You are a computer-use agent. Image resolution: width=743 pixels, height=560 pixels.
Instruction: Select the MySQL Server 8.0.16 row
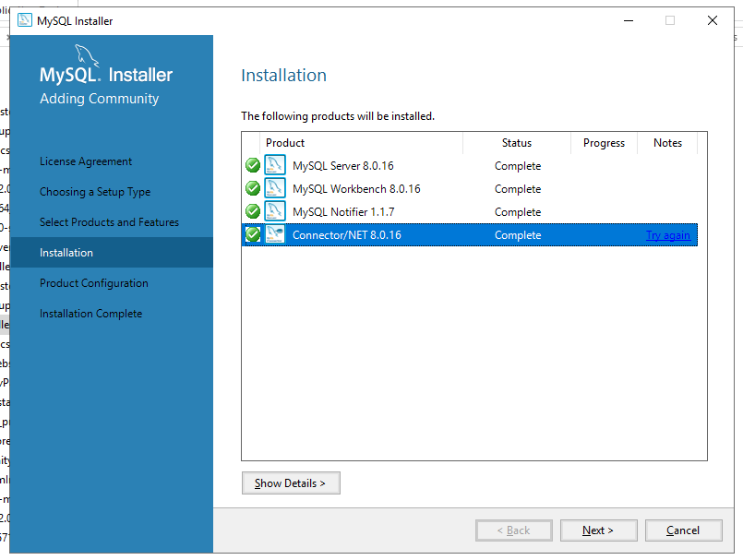pyautogui.click(x=470, y=166)
